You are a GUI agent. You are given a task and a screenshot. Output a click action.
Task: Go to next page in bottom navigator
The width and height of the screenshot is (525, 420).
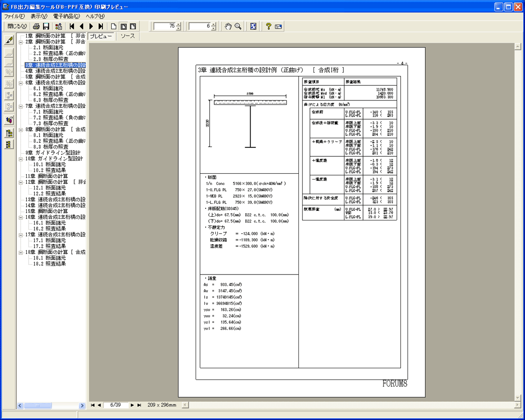(132, 405)
